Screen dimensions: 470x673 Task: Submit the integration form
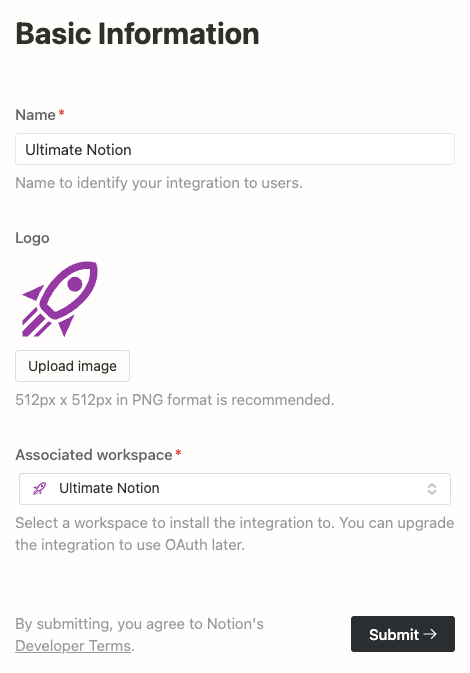click(x=403, y=634)
